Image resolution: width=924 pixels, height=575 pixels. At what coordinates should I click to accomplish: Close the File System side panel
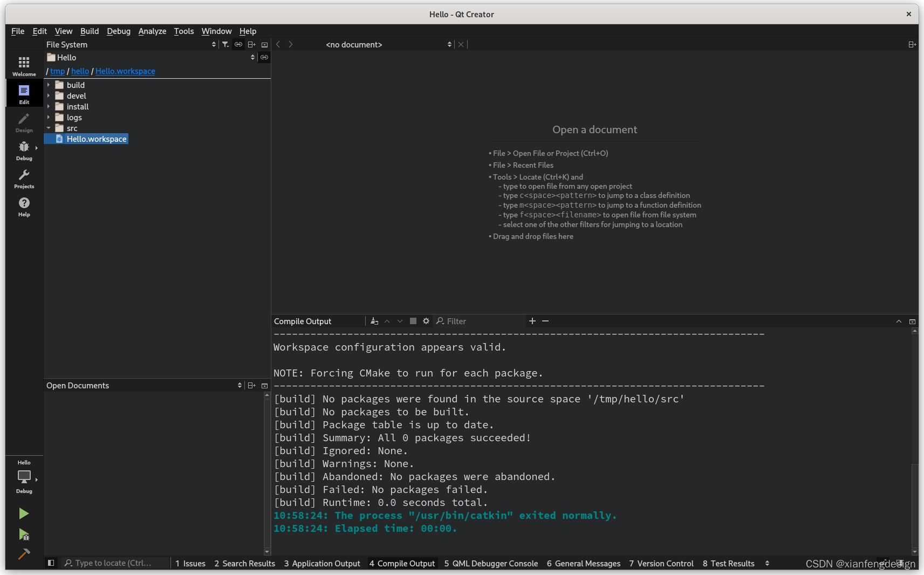point(264,44)
